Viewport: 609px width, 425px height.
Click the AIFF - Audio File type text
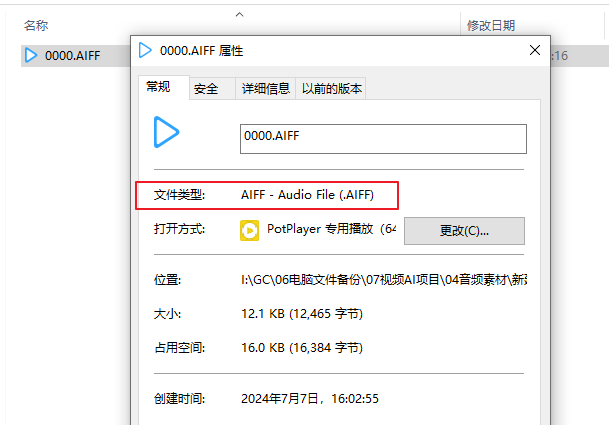tap(307, 194)
